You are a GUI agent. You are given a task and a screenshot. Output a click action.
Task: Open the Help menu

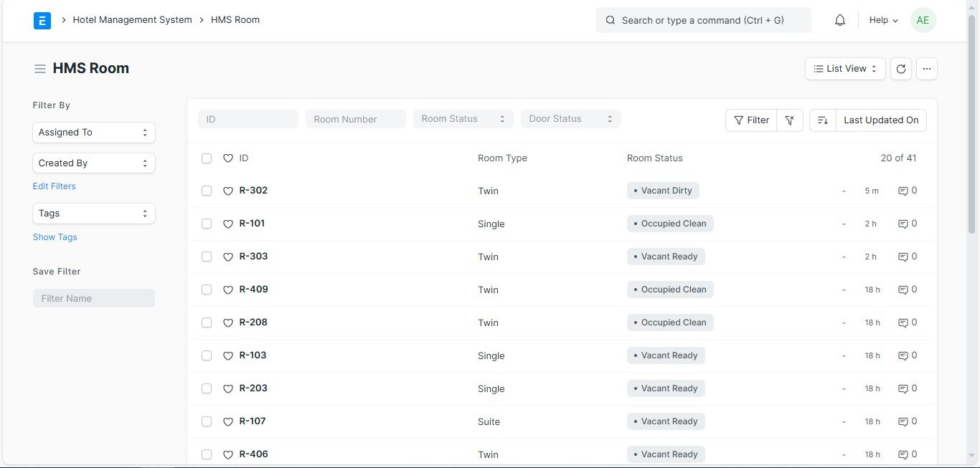coord(883,21)
